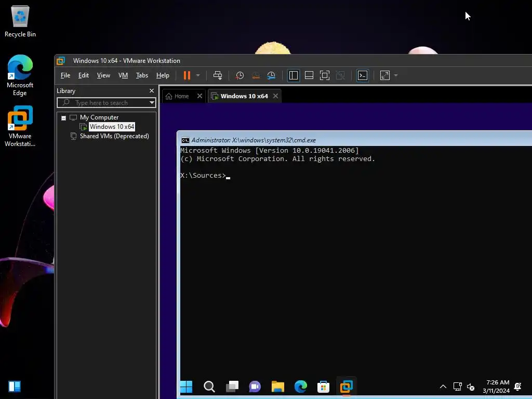The image size is (532, 399).
Task: Open Search from the taskbar
Action: click(x=209, y=387)
